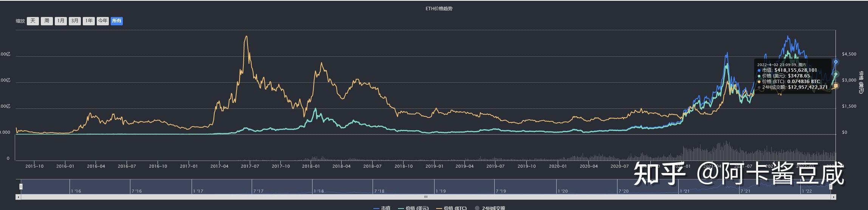Select the 所有 (all) zoom range

coord(117,21)
